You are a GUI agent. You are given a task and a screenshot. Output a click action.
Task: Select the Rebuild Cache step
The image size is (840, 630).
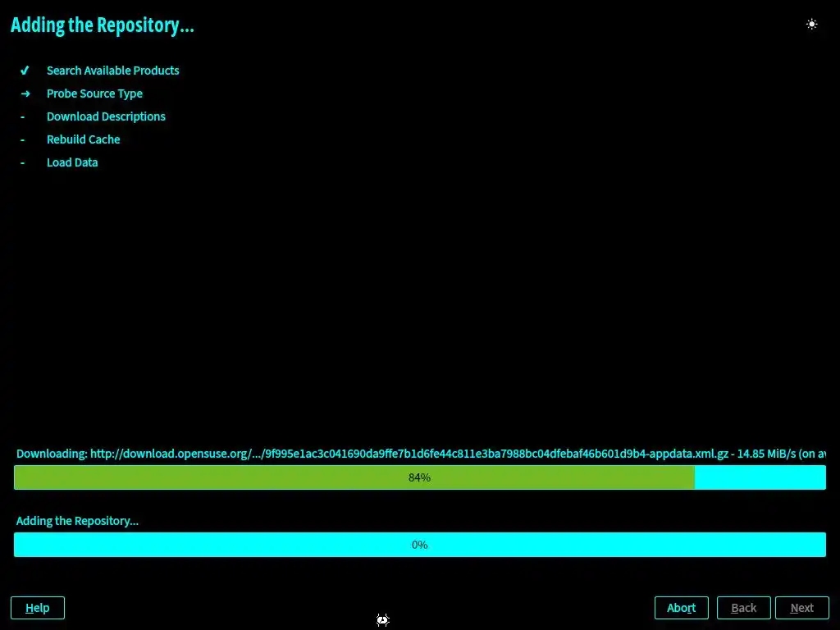[83, 139]
